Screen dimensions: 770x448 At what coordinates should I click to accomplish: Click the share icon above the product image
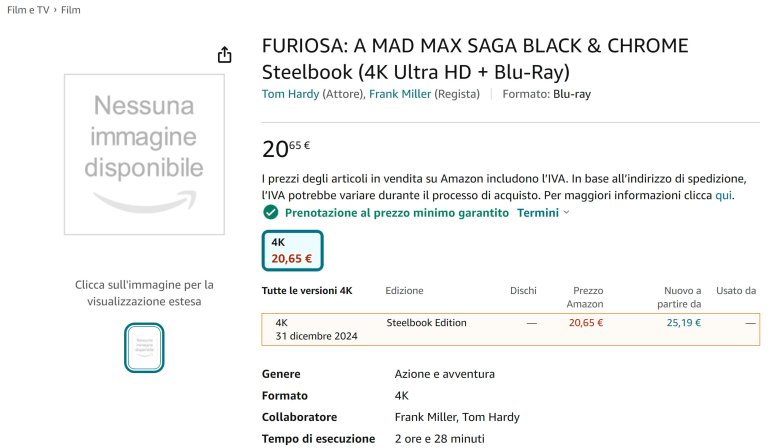tap(225, 54)
